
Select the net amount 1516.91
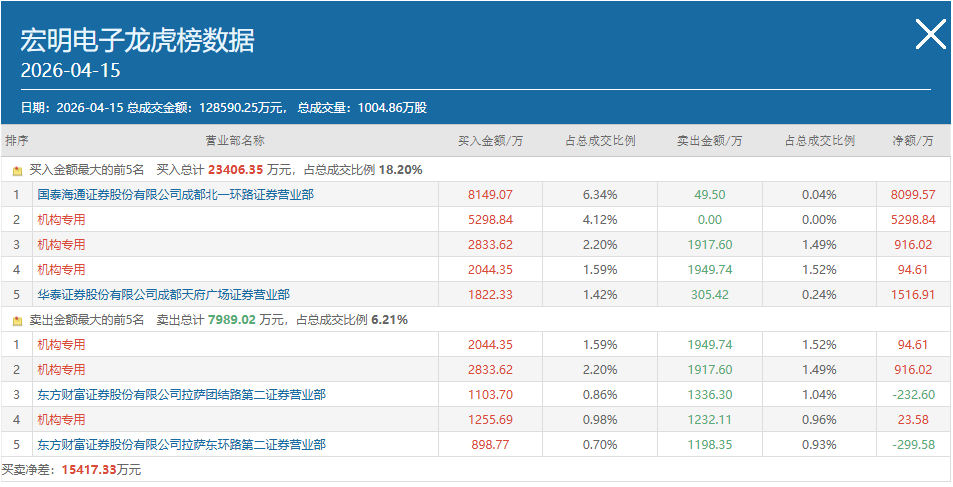coord(913,295)
